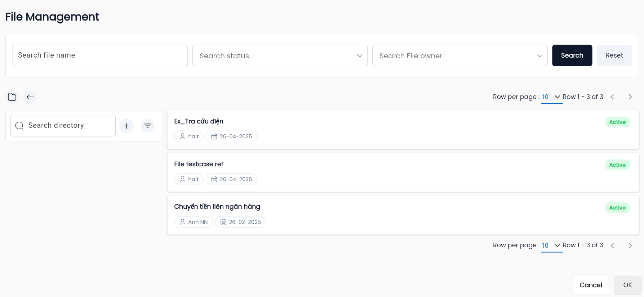Click the File Management heading

click(52, 17)
